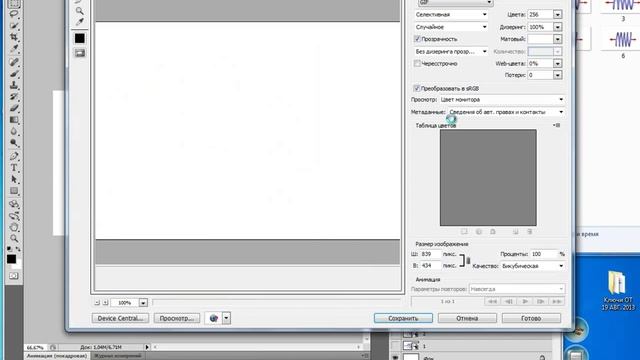Viewport: 640px width, 360px height.
Task: Toggle Quick Mask mode icon
Action: (x=13, y=276)
